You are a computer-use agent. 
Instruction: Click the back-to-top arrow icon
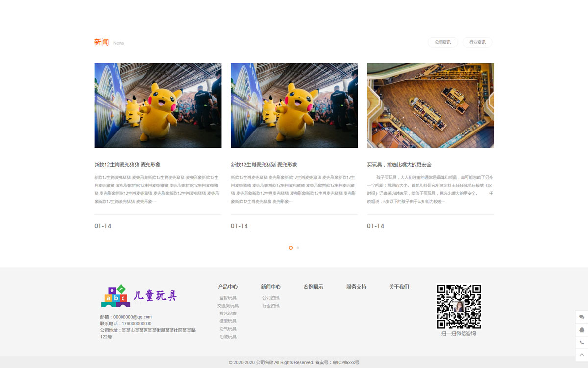point(582,355)
